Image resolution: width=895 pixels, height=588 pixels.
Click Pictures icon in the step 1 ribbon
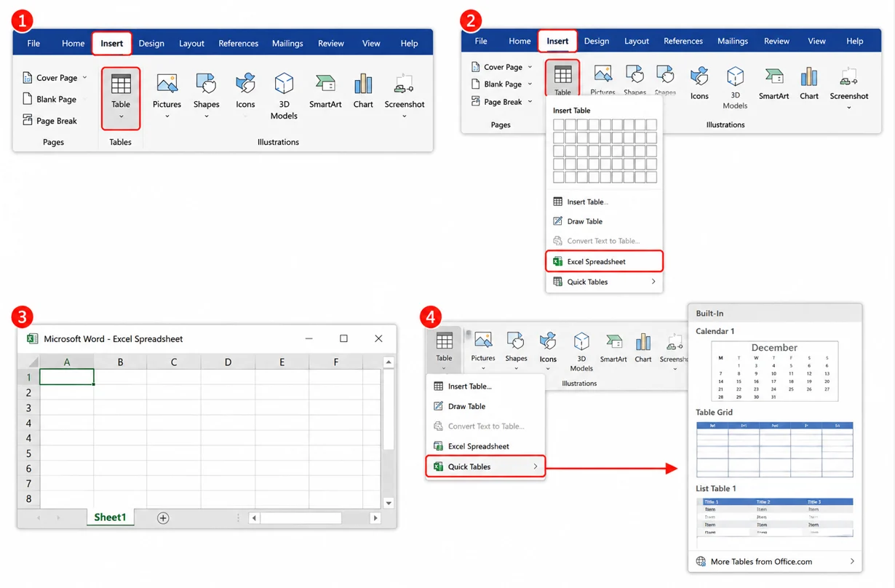click(x=167, y=84)
